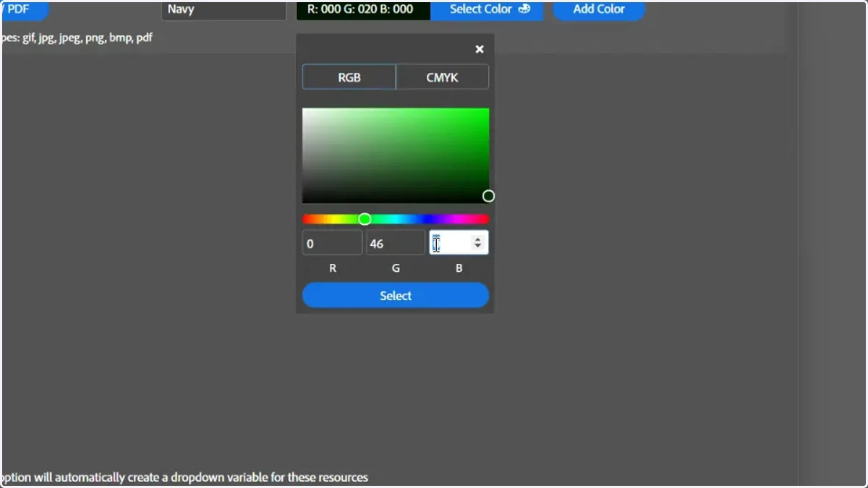Click the G value field showing 46
The image size is (868, 488).
[x=396, y=243]
